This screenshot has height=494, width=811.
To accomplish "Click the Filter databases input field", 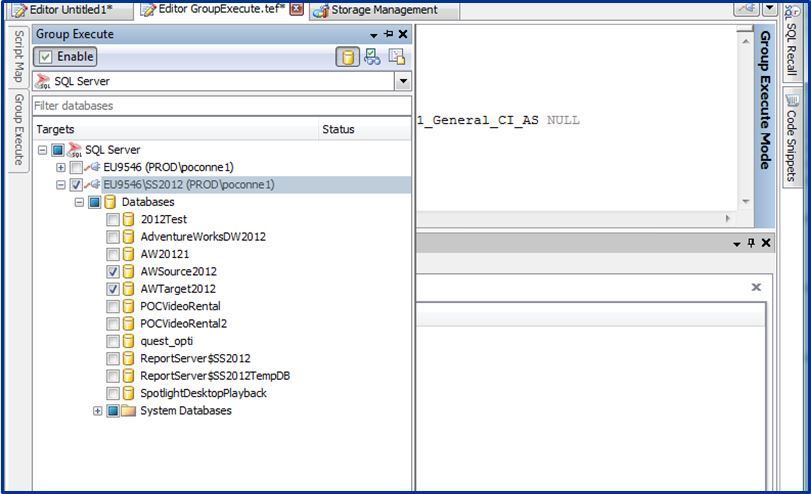I will click(x=220, y=105).
